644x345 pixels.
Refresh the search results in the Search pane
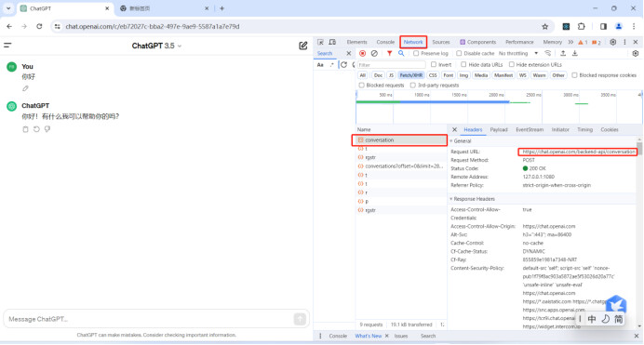tap(343, 65)
